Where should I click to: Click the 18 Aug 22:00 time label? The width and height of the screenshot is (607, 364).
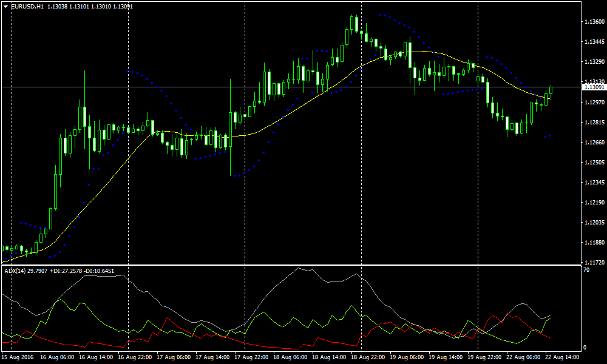pyautogui.click(x=369, y=358)
